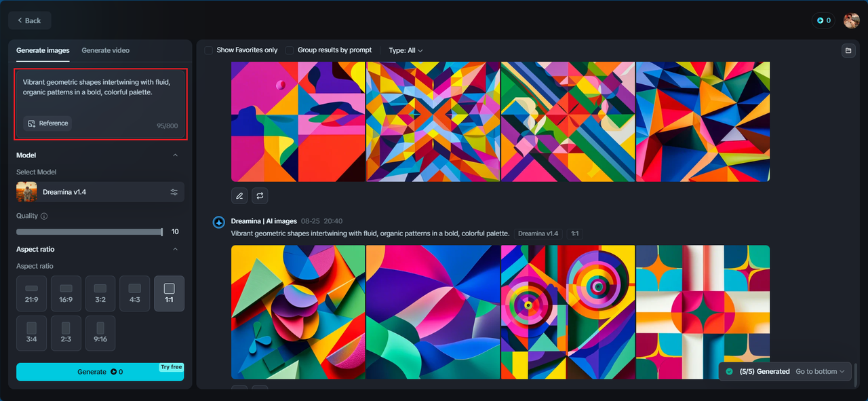
Task: Open the folded triangles thumbnail in upper row
Action: pos(703,121)
